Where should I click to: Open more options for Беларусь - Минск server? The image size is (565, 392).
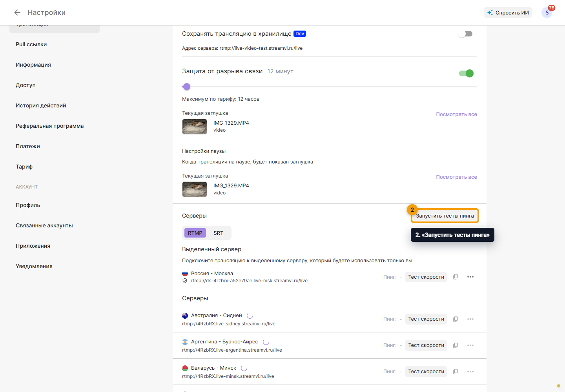coord(470,371)
